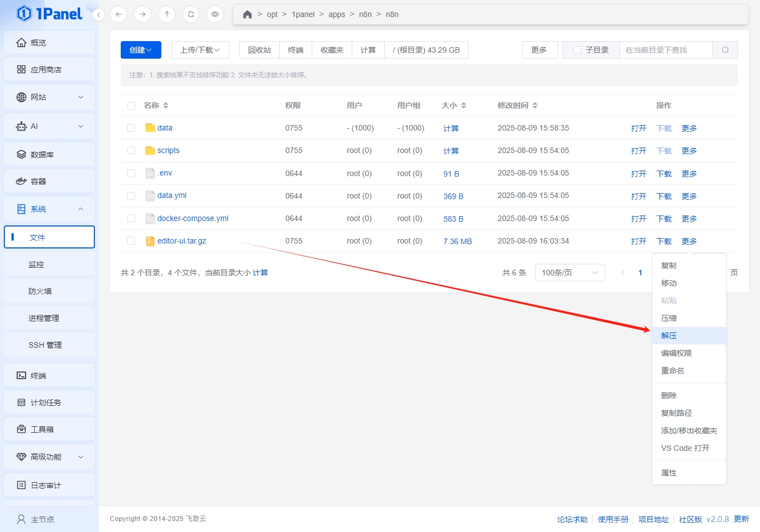Collapse the sidebar with the arrow button
Viewport: 760px width, 532px height.
(99, 15)
